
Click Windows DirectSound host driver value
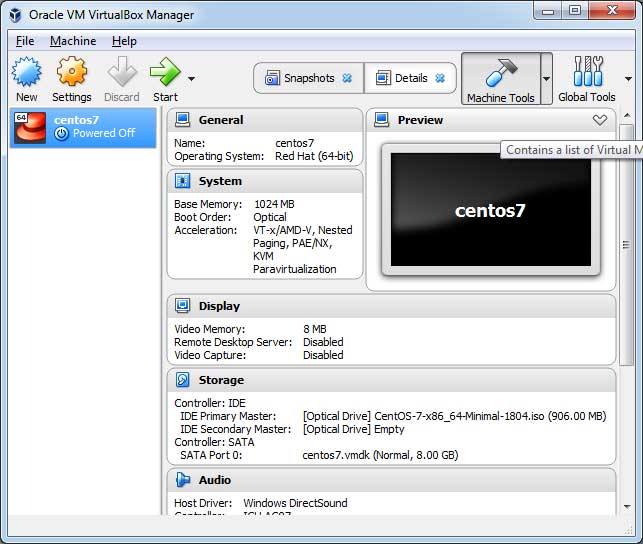tap(295, 503)
